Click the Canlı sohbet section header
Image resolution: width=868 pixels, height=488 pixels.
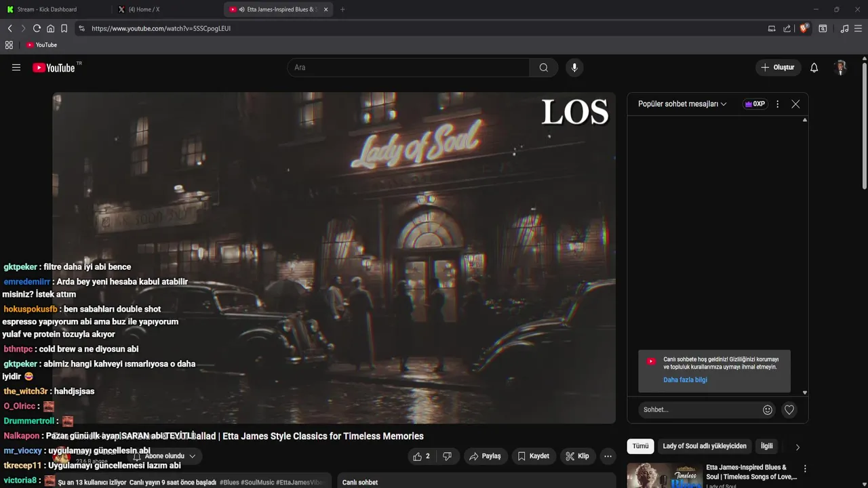tap(360, 483)
